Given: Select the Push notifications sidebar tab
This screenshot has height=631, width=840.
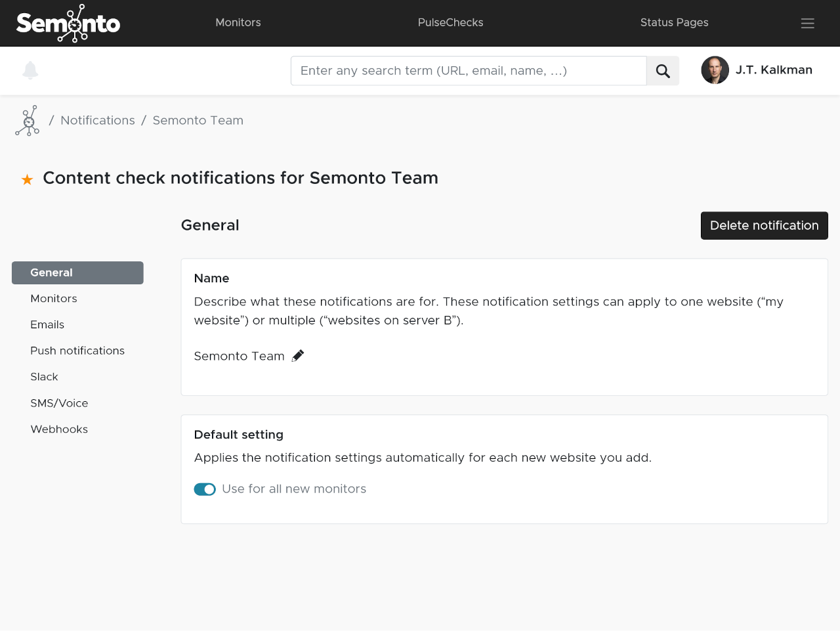Looking at the screenshot, I should (77, 351).
